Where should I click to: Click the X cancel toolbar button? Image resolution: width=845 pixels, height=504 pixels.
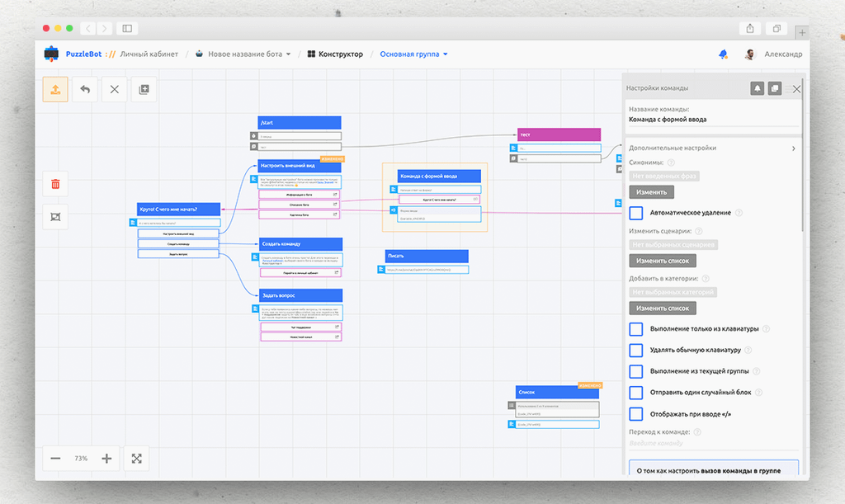[x=114, y=89]
